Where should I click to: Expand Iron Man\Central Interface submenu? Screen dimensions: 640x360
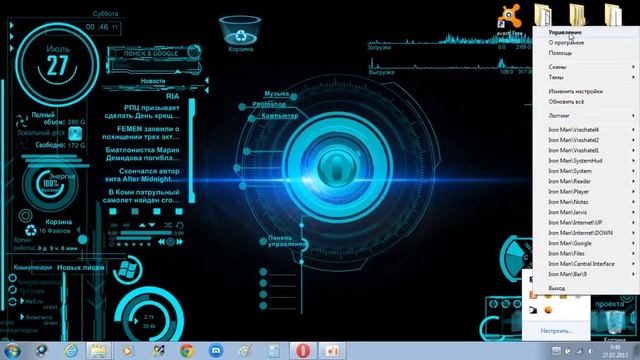point(586,264)
